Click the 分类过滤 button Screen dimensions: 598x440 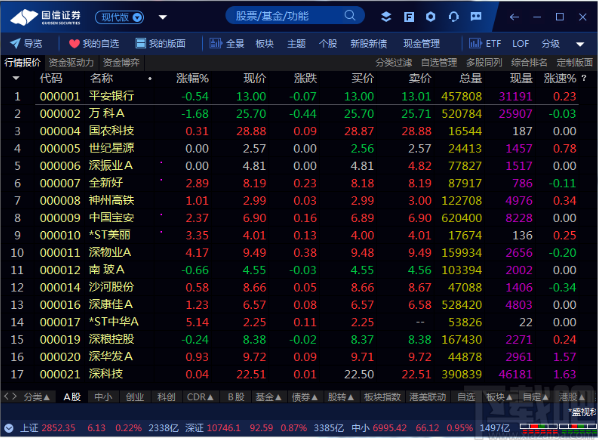[394, 63]
